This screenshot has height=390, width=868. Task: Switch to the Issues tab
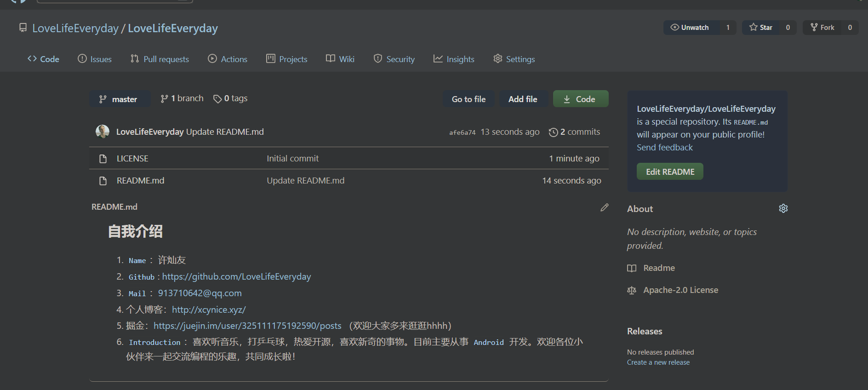point(95,59)
